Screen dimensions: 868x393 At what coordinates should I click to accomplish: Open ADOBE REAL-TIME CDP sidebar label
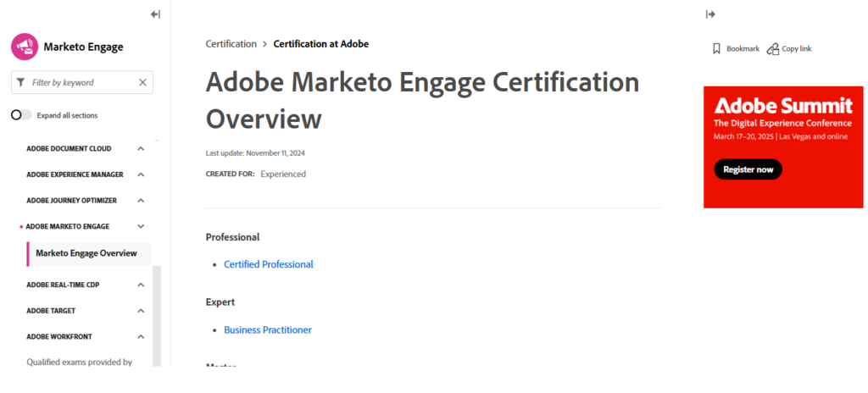(x=63, y=285)
